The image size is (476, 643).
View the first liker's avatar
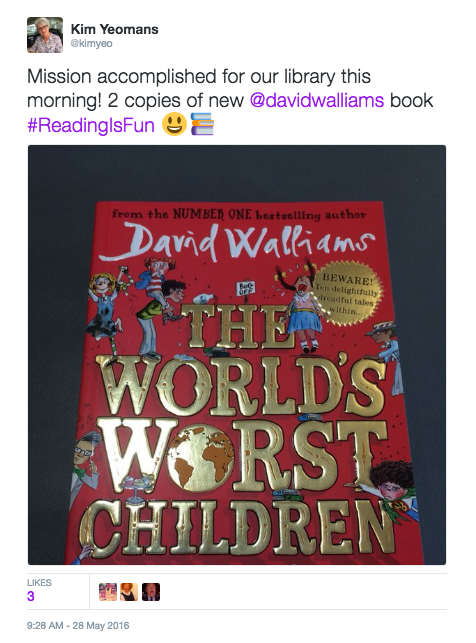coord(108,592)
